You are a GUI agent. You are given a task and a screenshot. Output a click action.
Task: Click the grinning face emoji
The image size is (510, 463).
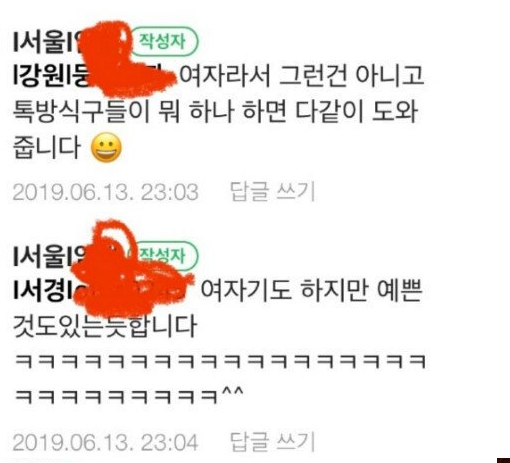click(x=106, y=147)
